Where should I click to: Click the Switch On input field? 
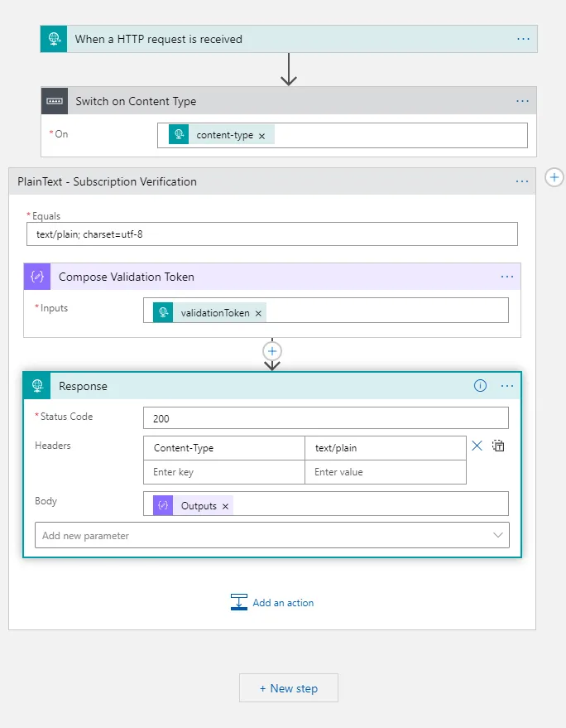click(x=343, y=135)
